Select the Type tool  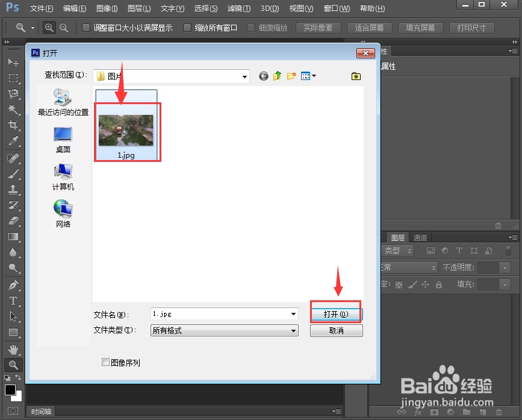pyautogui.click(x=13, y=300)
